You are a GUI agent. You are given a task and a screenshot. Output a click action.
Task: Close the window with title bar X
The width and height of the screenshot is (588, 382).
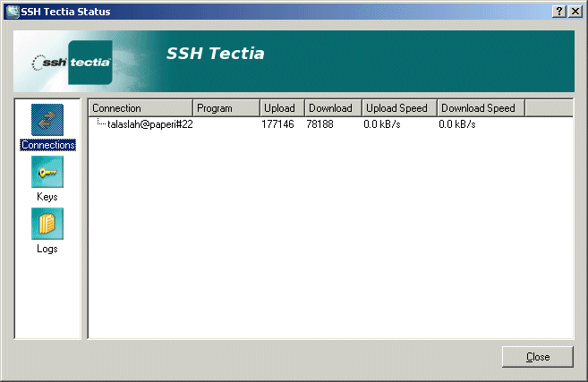click(x=575, y=11)
